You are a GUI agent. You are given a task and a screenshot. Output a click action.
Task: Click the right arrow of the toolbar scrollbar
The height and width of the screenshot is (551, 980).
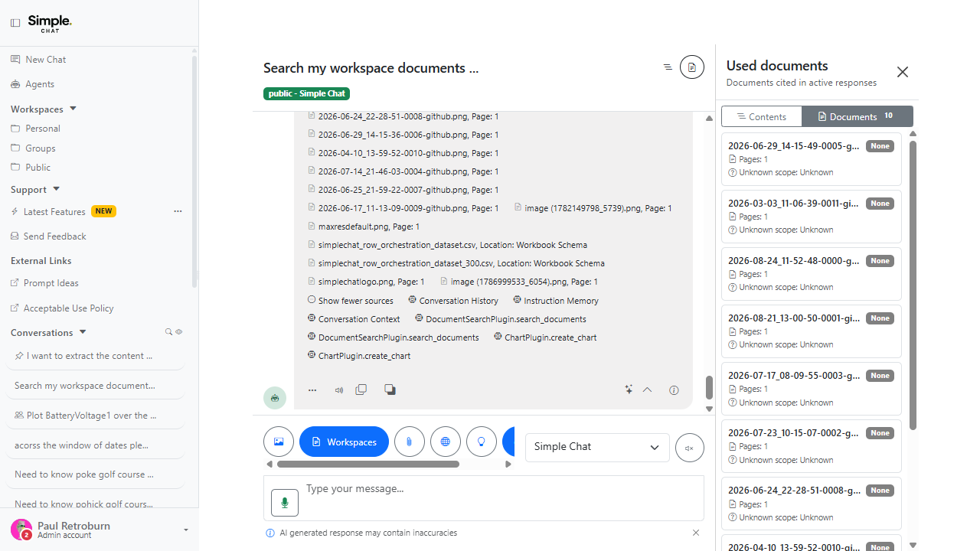click(508, 464)
